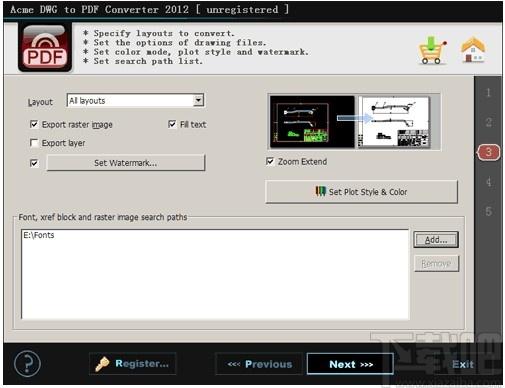This screenshot has width=505, height=388.
Task: Click the red PDF application logo
Action: (x=45, y=47)
